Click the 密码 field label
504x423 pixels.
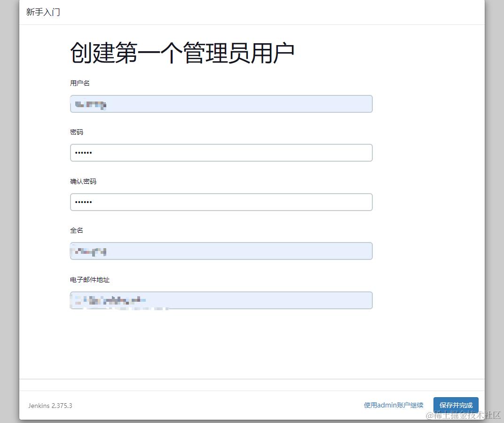pos(77,132)
